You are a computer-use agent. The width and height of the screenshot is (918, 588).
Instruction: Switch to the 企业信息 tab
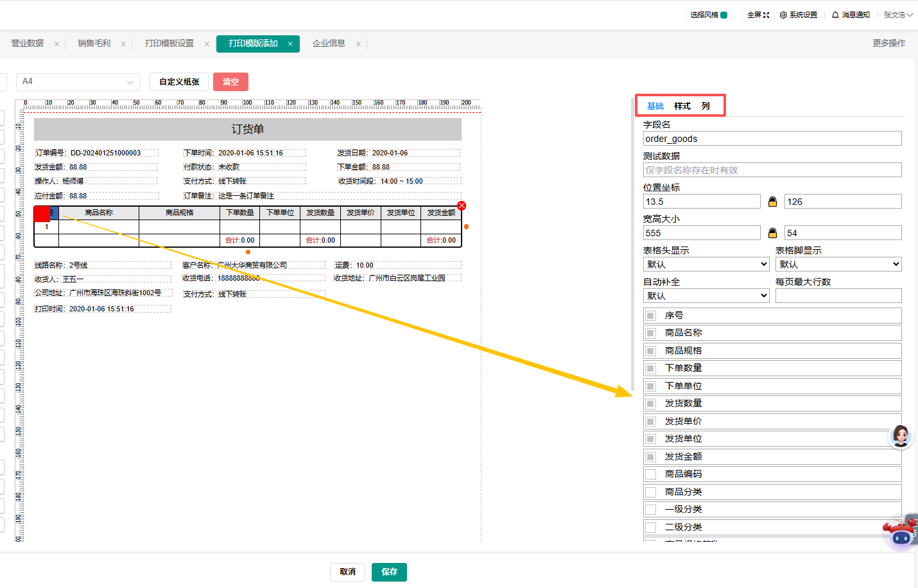pyautogui.click(x=329, y=43)
